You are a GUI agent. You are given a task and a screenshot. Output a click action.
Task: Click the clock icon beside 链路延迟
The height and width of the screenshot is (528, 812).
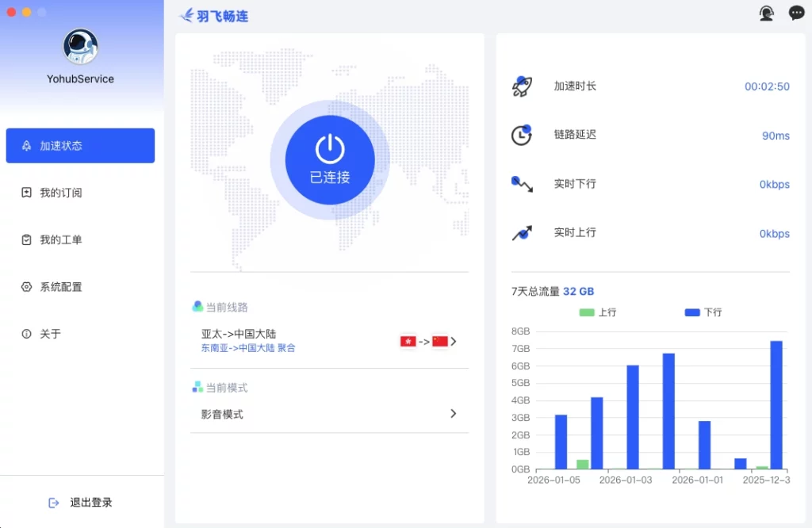(x=521, y=134)
